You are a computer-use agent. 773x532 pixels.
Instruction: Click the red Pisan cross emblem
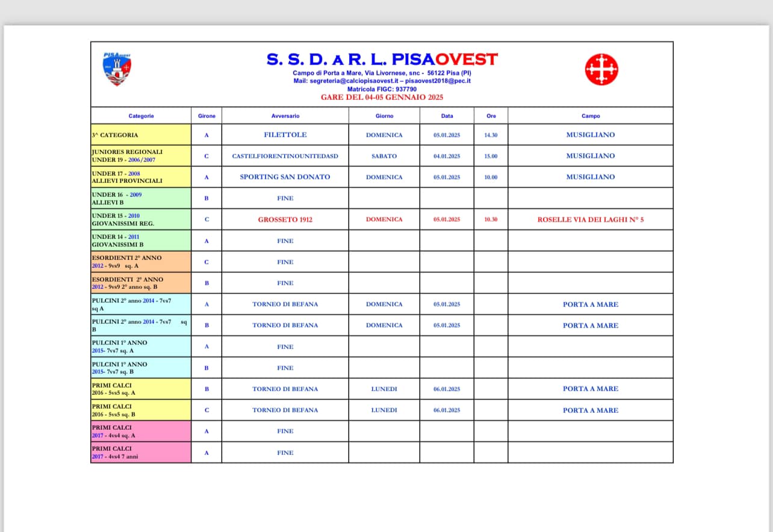tap(601, 69)
